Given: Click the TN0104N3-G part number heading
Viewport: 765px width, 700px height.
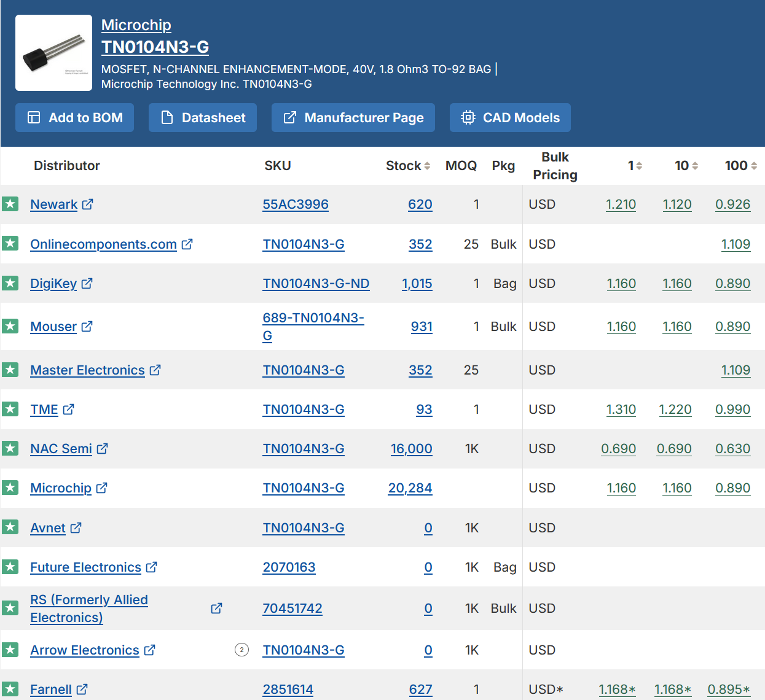Looking at the screenshot, I should (x=155, y=47).
